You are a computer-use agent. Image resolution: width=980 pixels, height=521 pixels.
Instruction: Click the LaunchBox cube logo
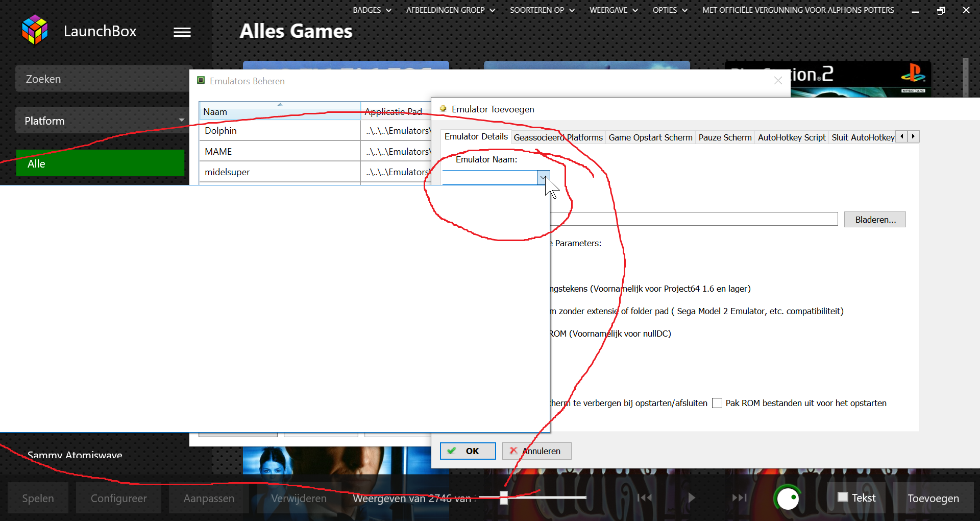(35, 30)
